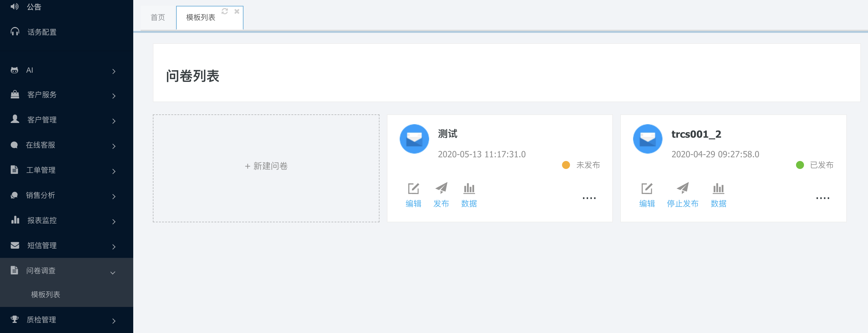Open the more options dots on the 测试 card
The image size is (868, 333).
pyautogui.click(x=589, y=198)
